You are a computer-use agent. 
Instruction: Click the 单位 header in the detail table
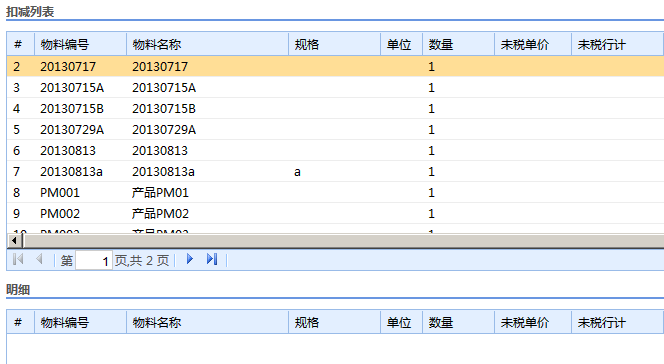tap(401, 323)
